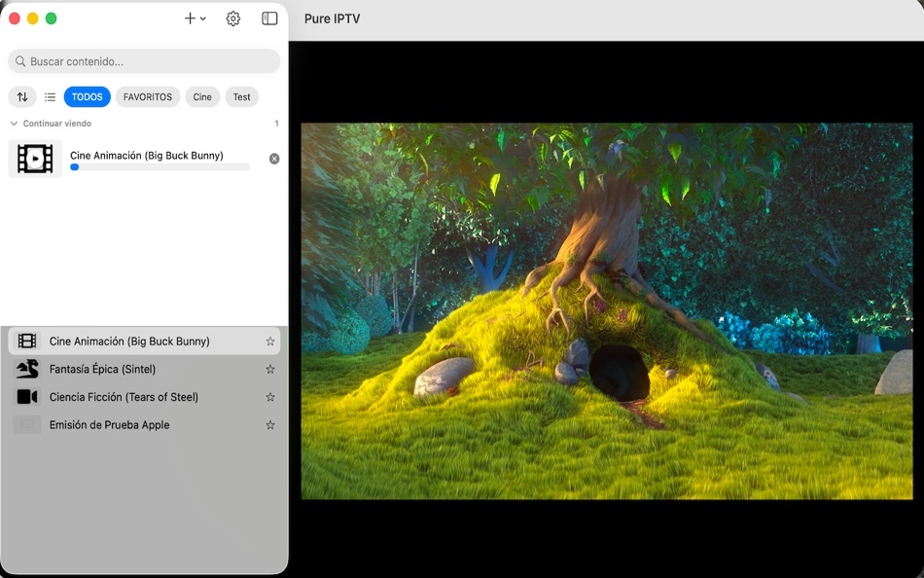Select Emisión de Prueba Apple channel
The width and height of the screenshot is (924, 578).
[x=144, y=424]
